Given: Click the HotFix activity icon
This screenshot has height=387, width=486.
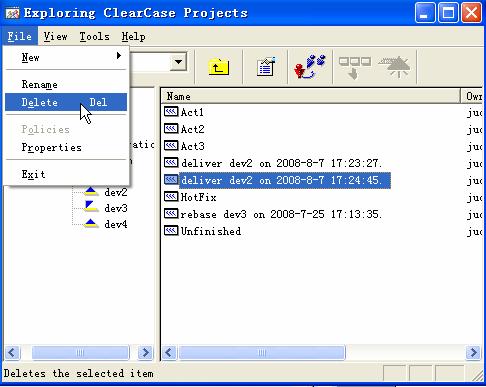Looking at the screenshot, I should click(171, 197).
